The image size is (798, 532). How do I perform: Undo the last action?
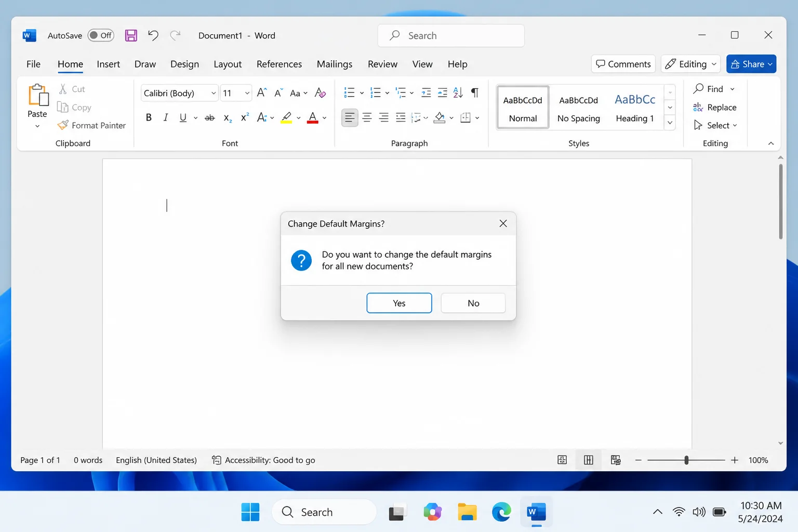[153, 35]
